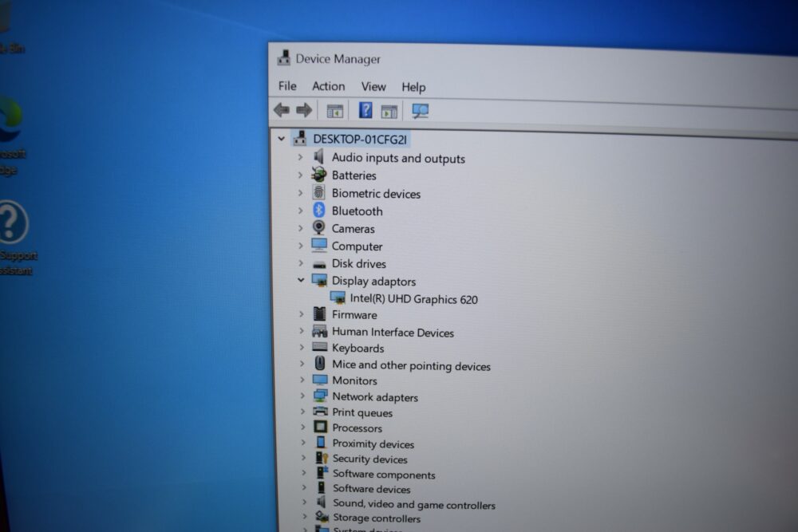Image resolution: width=798 pixels, height=532 pixels.
Task: Expand the Cameras chevron
Action: point(300,228)
